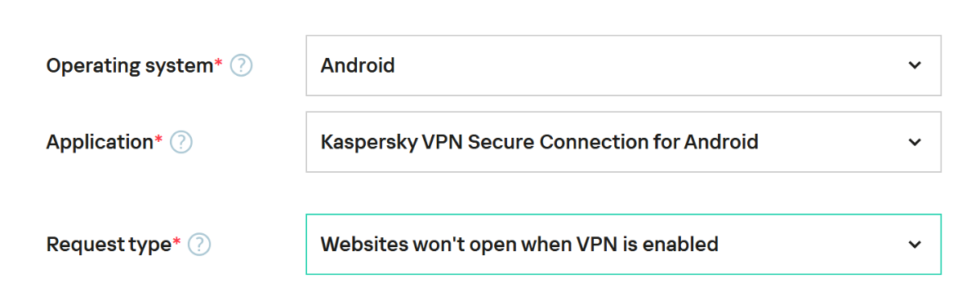980x305 pixels.
Task: Expand Request type list via chevron arrow
Action: click(915, 245)
